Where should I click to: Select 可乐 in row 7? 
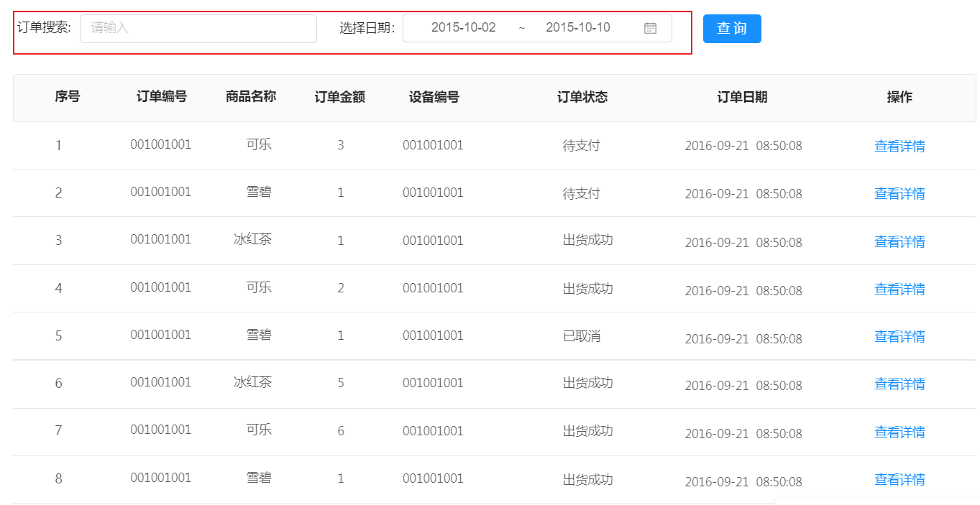(259, 430)
